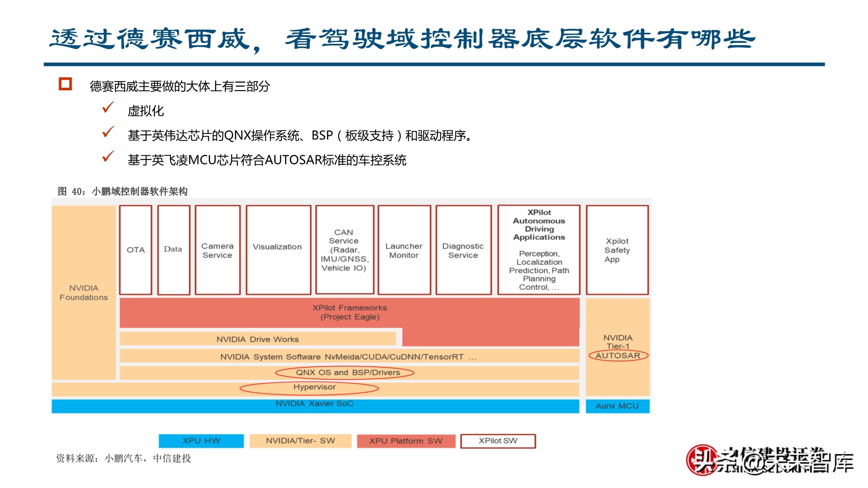Select the XPilot Frameworks (Project Eagle) block
868x488 pixels.
[349, 312]
